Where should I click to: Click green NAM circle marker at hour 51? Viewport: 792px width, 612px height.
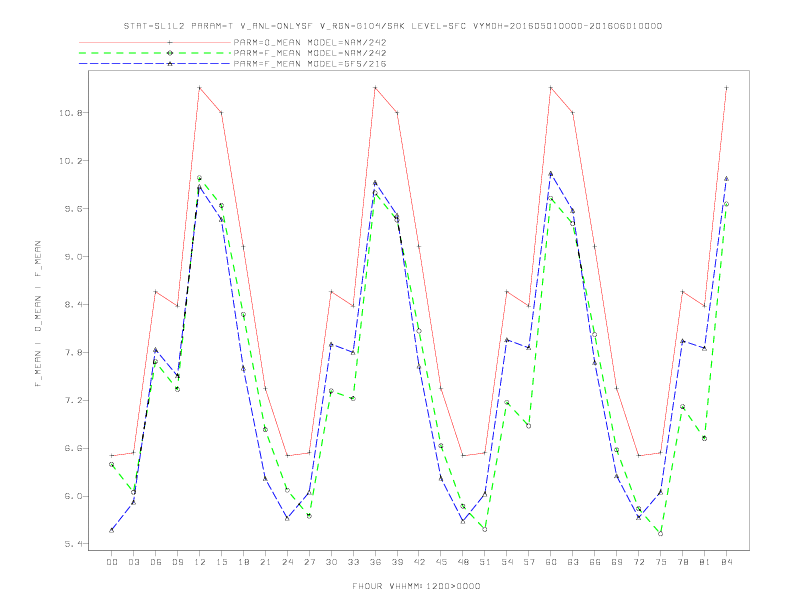[x=485, y=530]
